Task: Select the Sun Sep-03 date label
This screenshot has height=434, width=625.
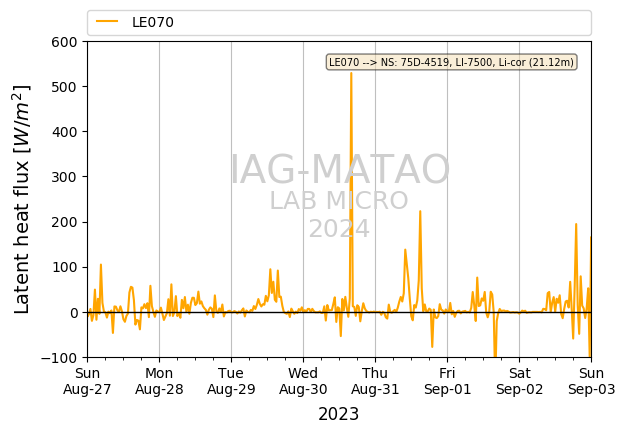Action: 592,381
